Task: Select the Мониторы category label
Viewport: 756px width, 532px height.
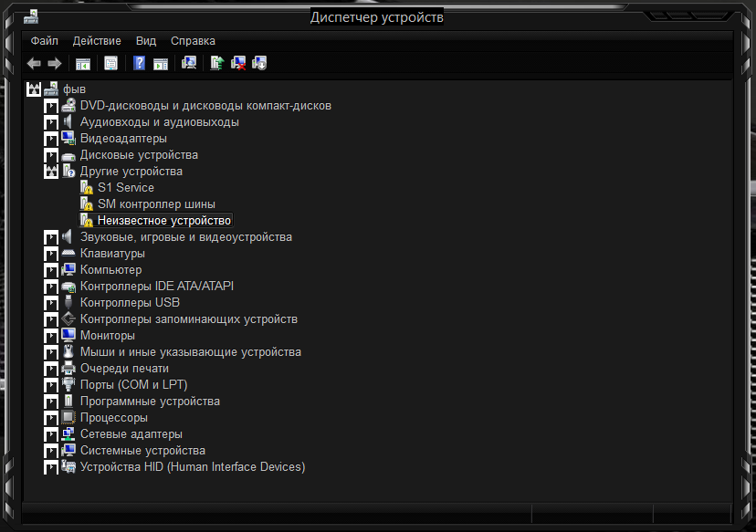Action: coord(108,336)
